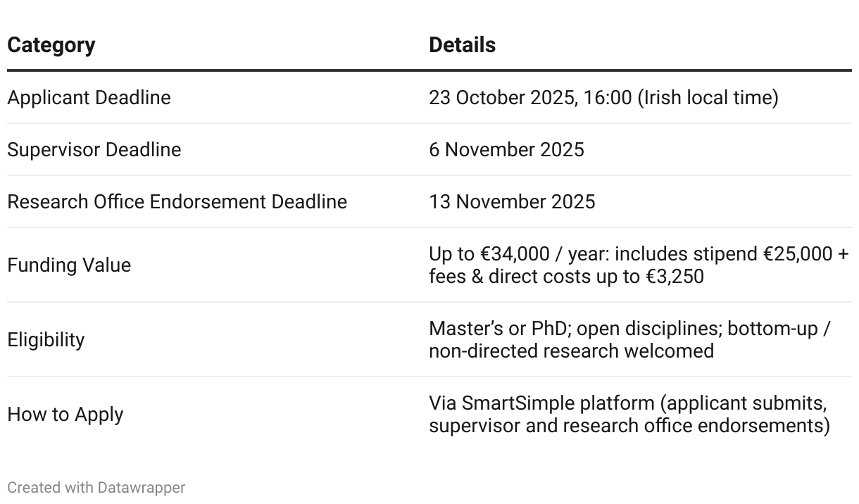Viewport: 859px width, 504px height.
Task: Click the Master's or PhD eligibility text
Action: tap(500, 328)
